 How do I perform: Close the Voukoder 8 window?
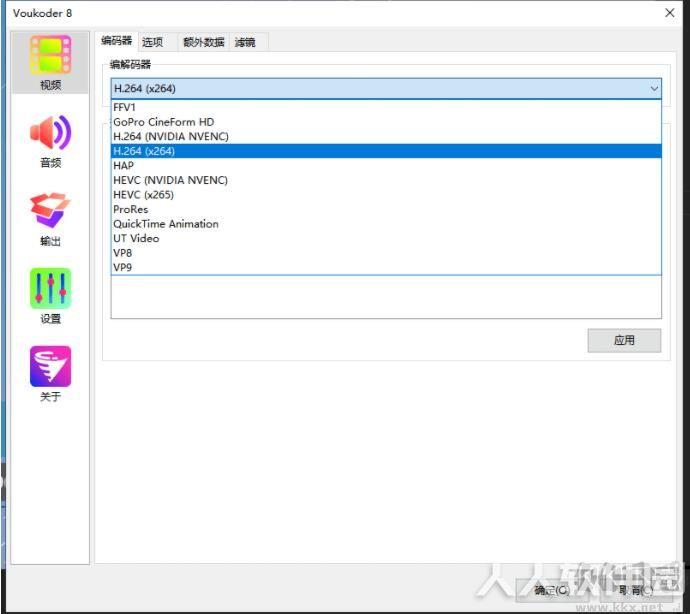[x=669, y=13]
